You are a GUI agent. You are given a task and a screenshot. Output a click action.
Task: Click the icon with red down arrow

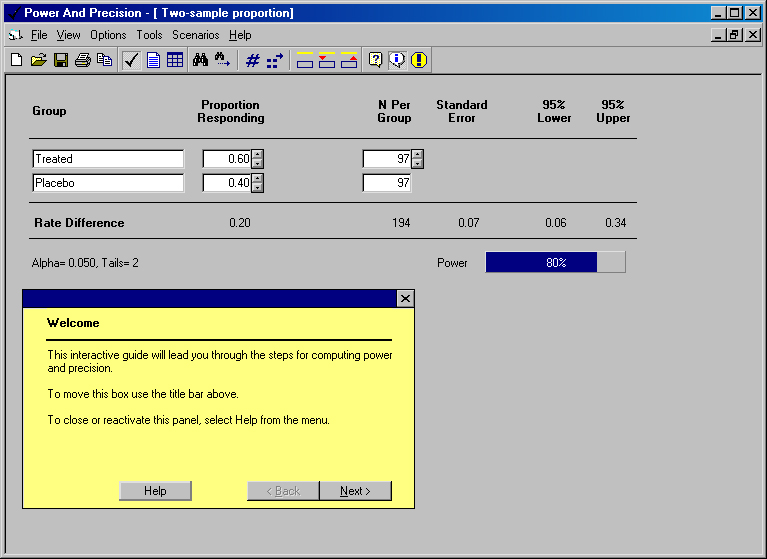[327, 60]
